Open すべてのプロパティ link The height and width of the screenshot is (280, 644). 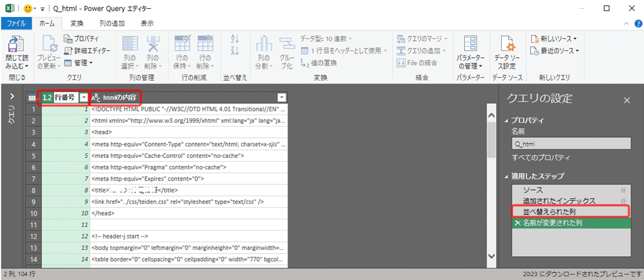point(541,158)
